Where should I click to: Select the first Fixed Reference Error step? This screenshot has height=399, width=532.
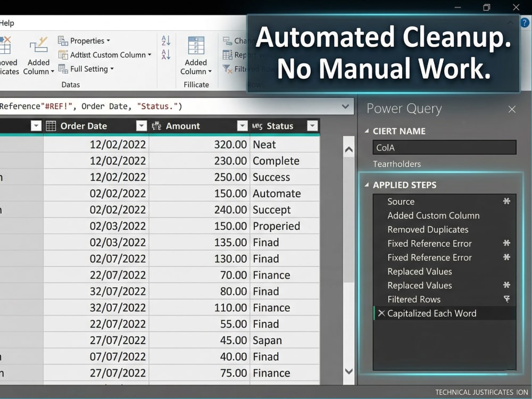444,244
